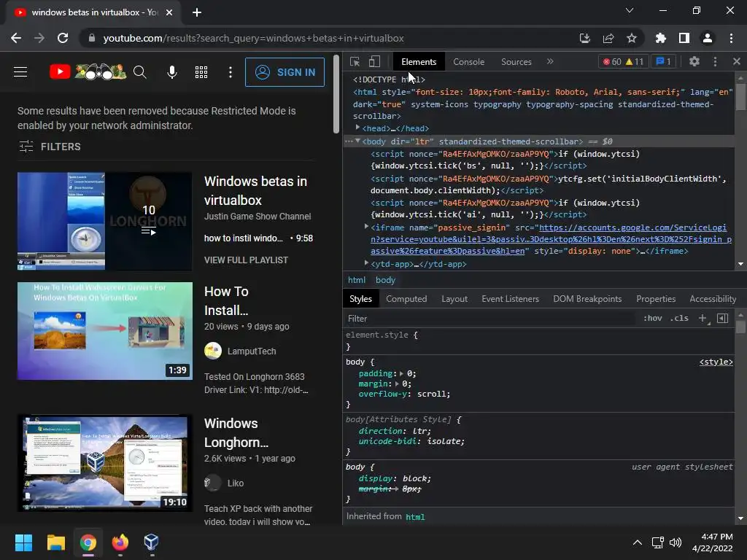Open the Liko channel avatar
Screen dimensions: 747x560
[x=213, y=483]
